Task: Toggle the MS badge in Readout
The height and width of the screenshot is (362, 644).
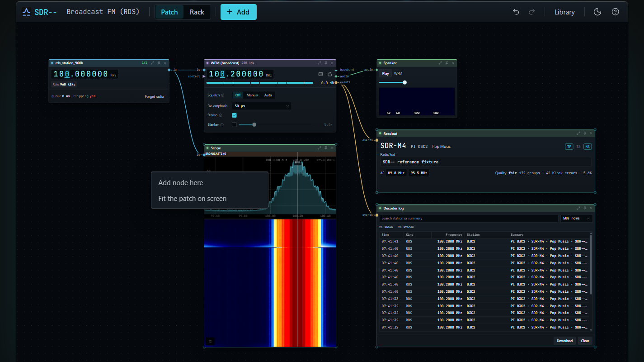Action: [587, 147]
